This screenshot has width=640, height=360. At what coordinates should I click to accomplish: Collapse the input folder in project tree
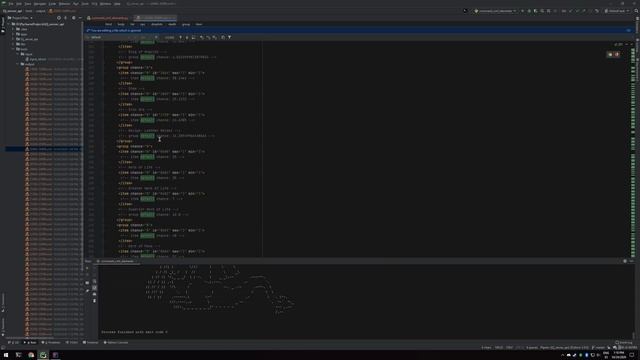tap(18, 54)
